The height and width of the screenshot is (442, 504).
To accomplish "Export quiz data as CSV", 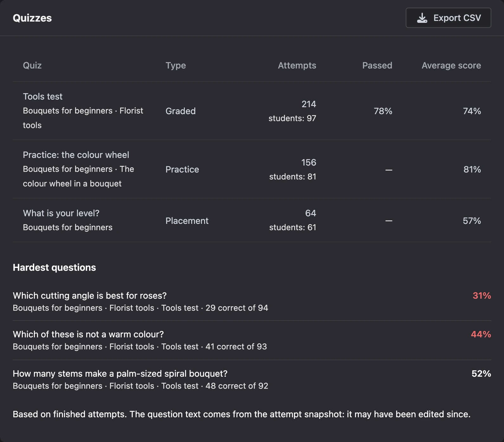I will tap(448, 18).
